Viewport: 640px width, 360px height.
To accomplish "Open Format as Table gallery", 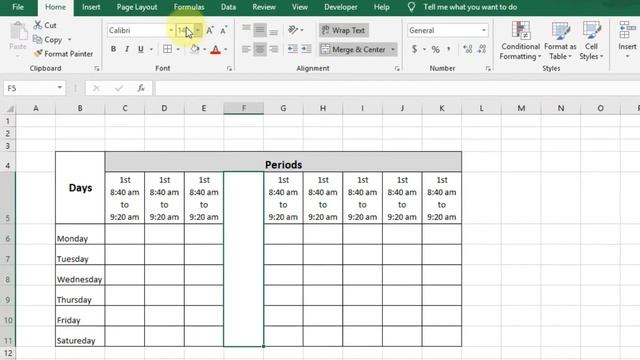I will click(560, 41).
